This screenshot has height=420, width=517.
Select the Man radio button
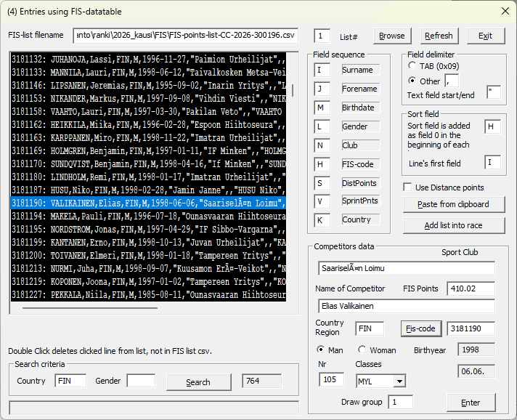(x=320, y=350)
